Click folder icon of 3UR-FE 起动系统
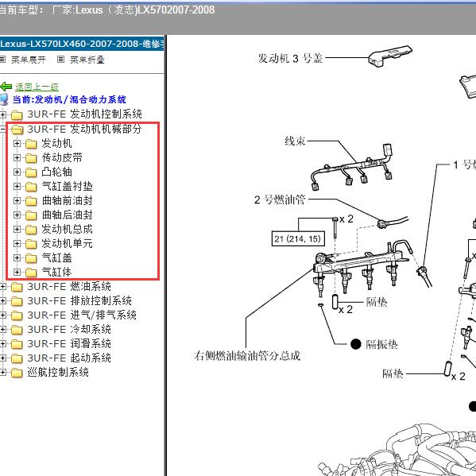The width and height of the screenshot is (476, 476). pos(17,358)
